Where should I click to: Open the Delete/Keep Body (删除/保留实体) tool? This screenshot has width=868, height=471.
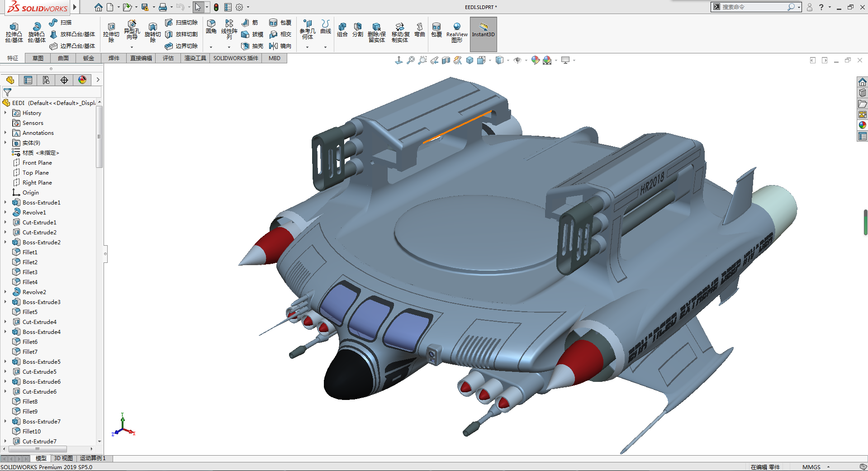click(x=377, y=33)
